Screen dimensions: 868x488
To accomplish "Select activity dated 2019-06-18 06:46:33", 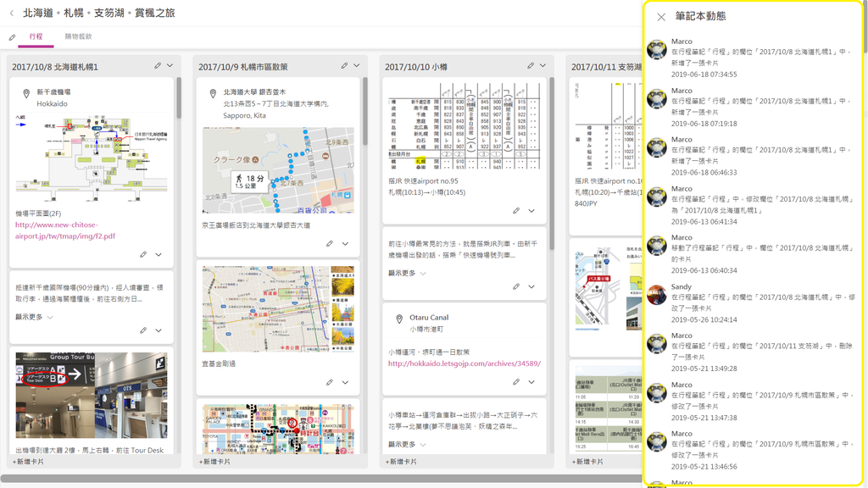I will (x=753, y=156).
